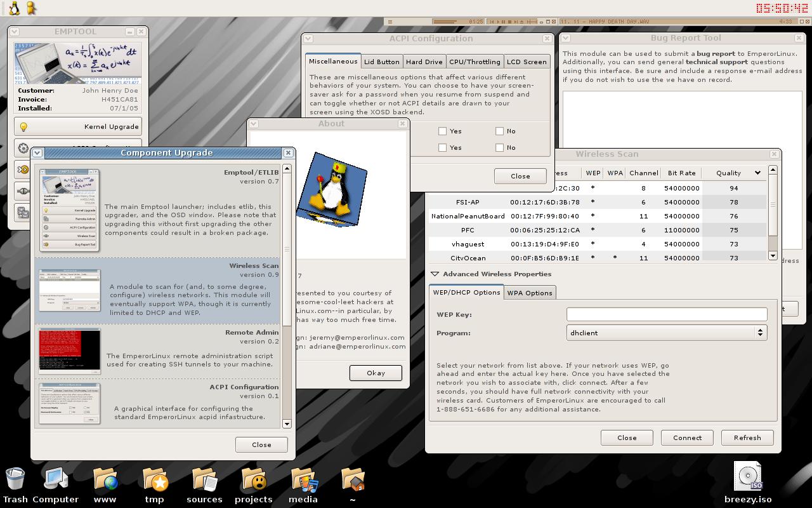
Task: Switch to the Hard Drive tab
Action: pos(424,62)
